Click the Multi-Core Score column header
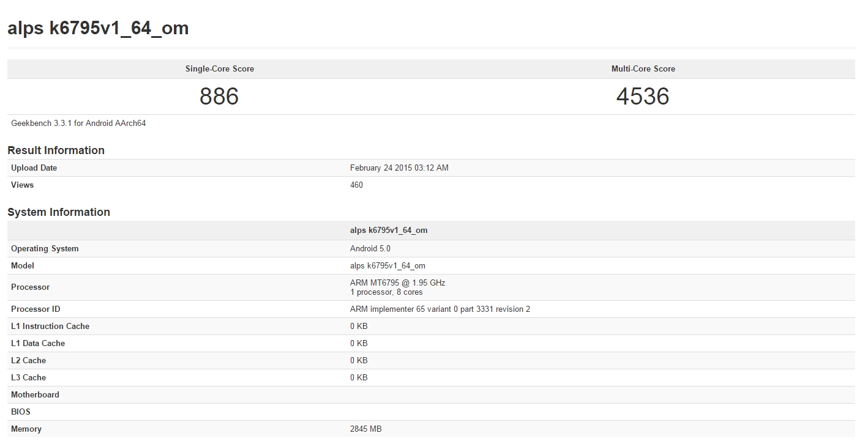The height and width of the screenshot is (447, 868). coord(643,68)
